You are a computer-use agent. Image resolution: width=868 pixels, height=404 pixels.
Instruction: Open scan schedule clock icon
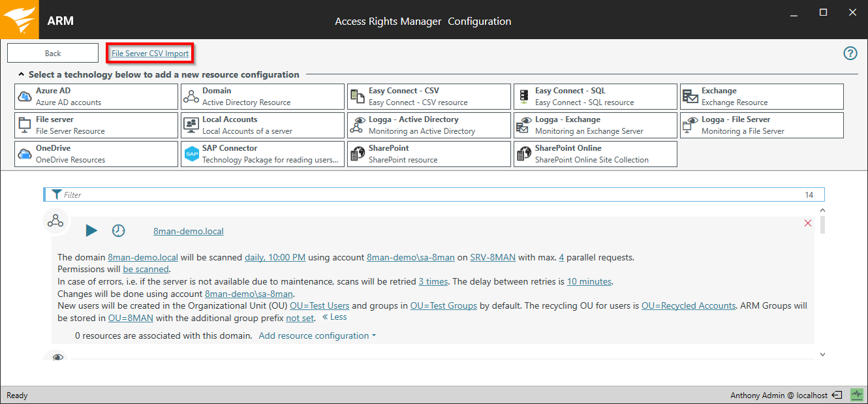coord(118,230)
